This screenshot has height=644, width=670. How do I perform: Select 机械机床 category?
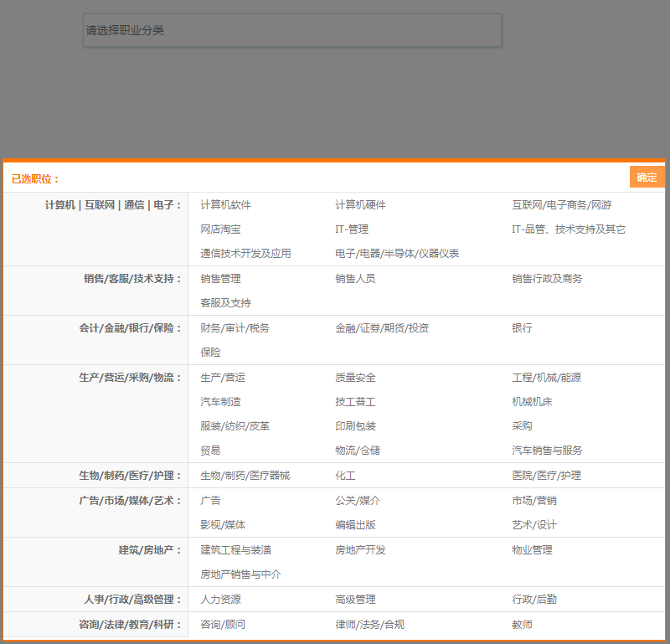point(532,402)
